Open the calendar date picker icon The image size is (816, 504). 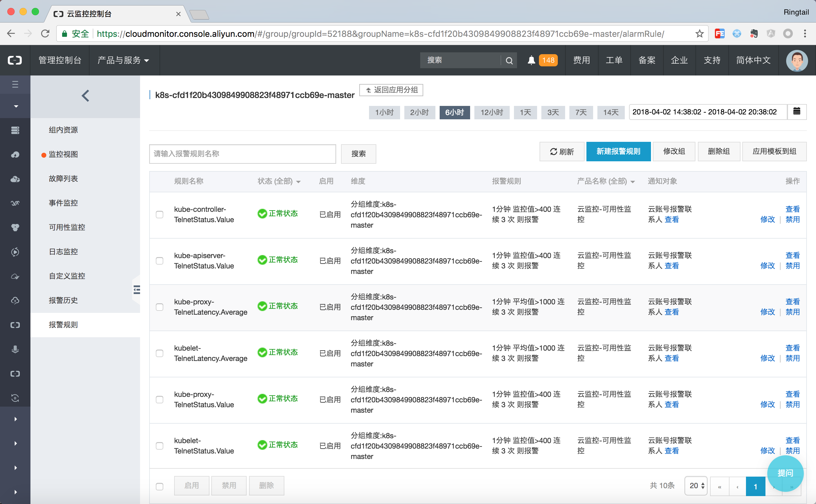[x=796, y=112]
